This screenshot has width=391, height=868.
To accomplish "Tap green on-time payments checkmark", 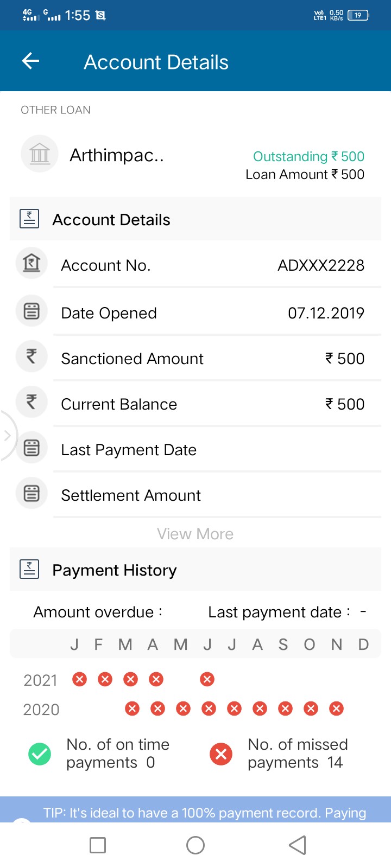I will click(40, 754).
